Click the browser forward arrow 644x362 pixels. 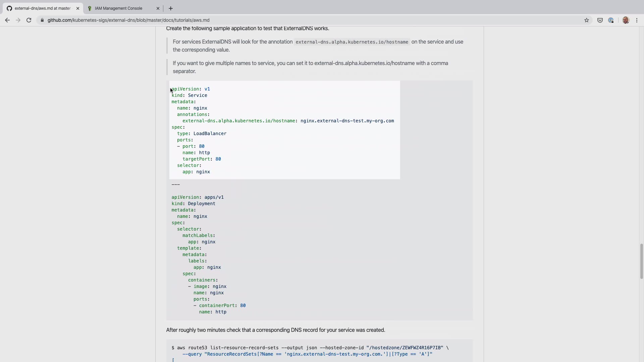tap(18, 20)
